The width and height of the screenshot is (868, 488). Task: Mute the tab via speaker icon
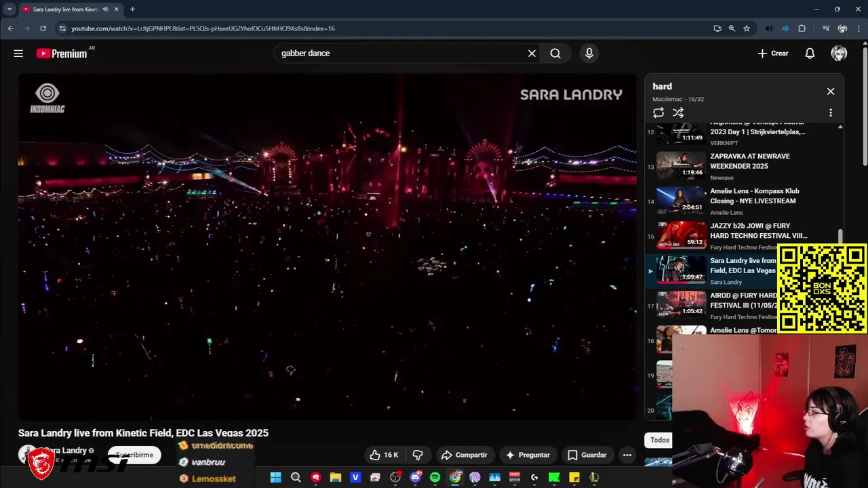coord(105,9)
